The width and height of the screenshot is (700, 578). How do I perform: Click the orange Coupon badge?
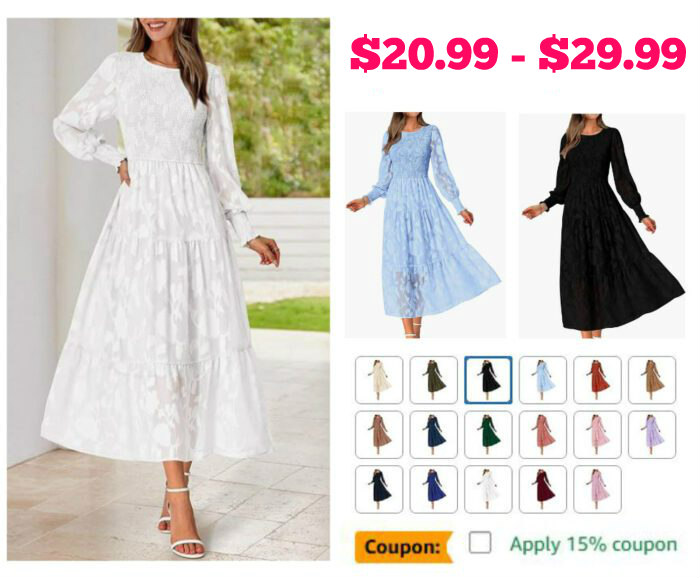pos(404,547)
